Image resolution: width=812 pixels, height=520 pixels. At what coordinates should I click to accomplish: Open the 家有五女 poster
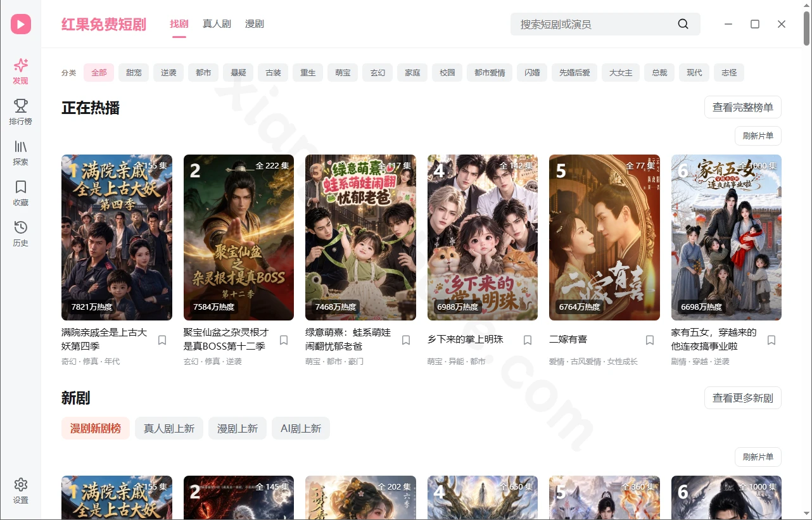pos(726,238)
